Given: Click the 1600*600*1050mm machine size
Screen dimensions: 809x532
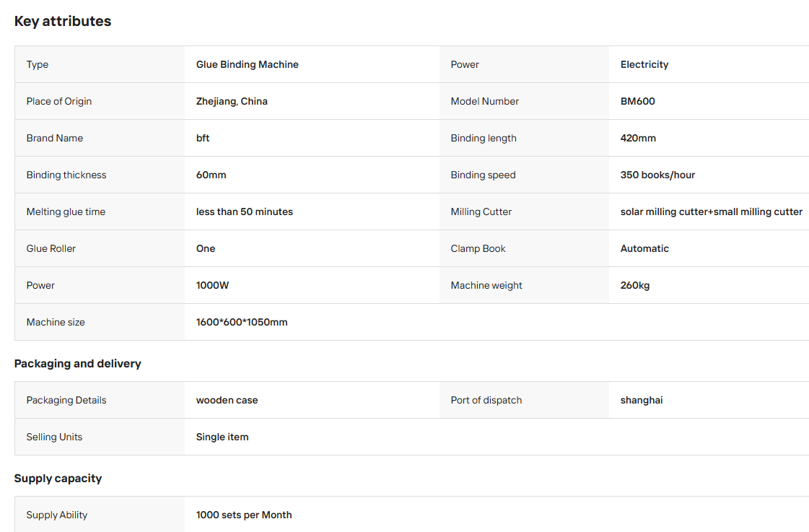Looking at the screenshot, I should click(x=242, y=322).
